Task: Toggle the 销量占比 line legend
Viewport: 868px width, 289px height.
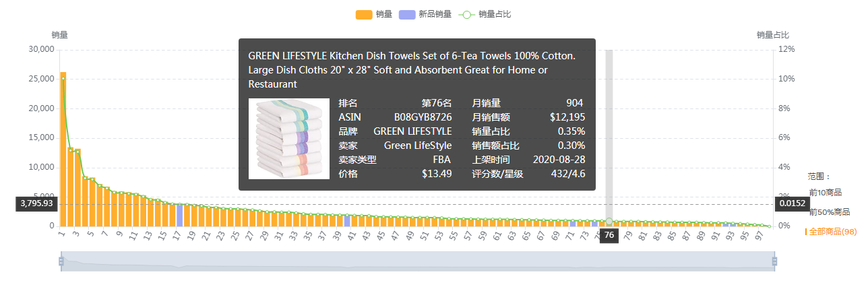Action: [x=485, y=14]
